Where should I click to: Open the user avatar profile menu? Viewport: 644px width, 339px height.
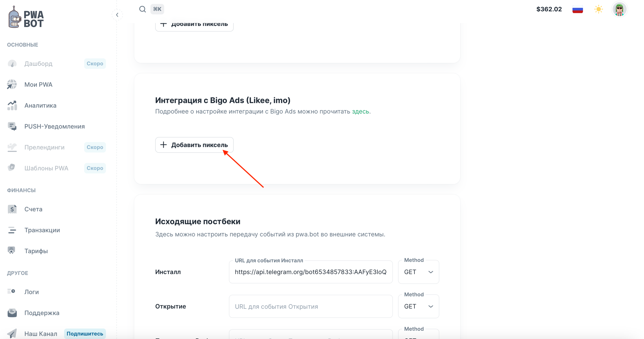point(619,9)
